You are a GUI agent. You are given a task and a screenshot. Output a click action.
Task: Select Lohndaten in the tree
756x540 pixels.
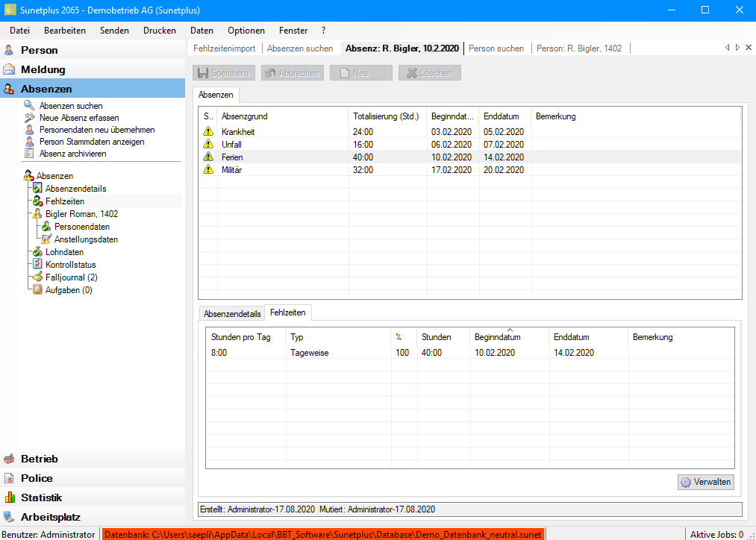[x=64, y=252]
